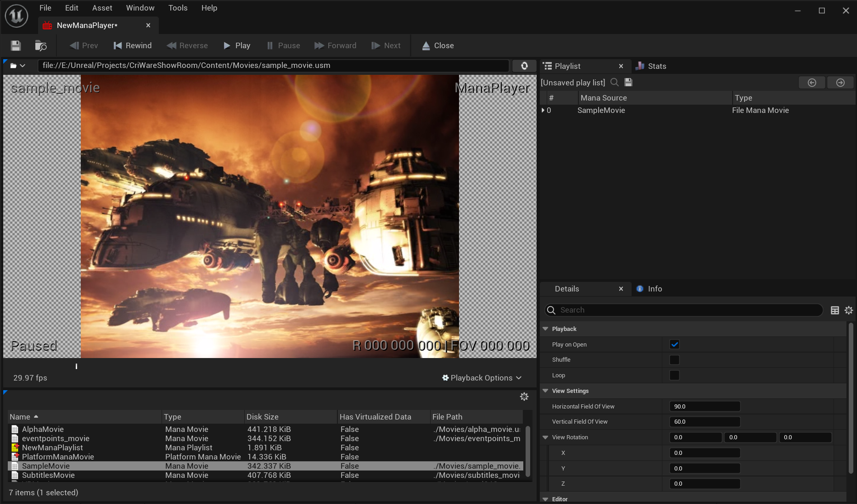857x504 pixels.
Task: Click the View Rotation Z value field
Action: (x=705, y=483)
